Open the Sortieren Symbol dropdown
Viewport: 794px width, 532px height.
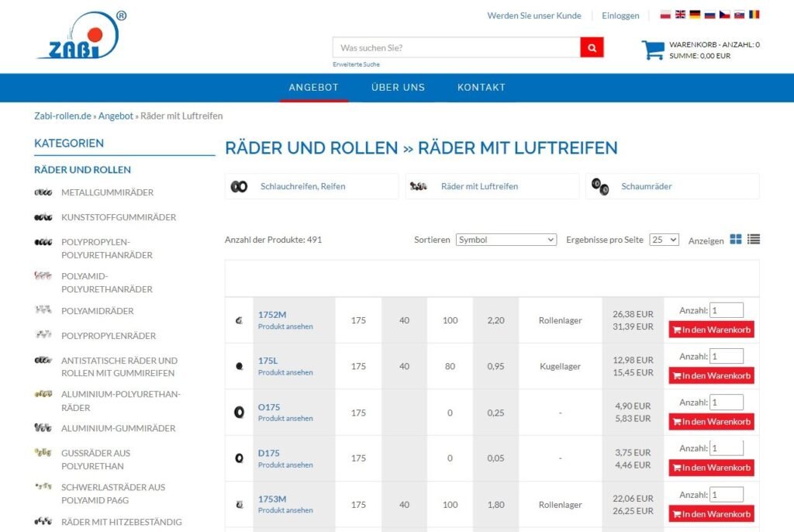point(506,240)
